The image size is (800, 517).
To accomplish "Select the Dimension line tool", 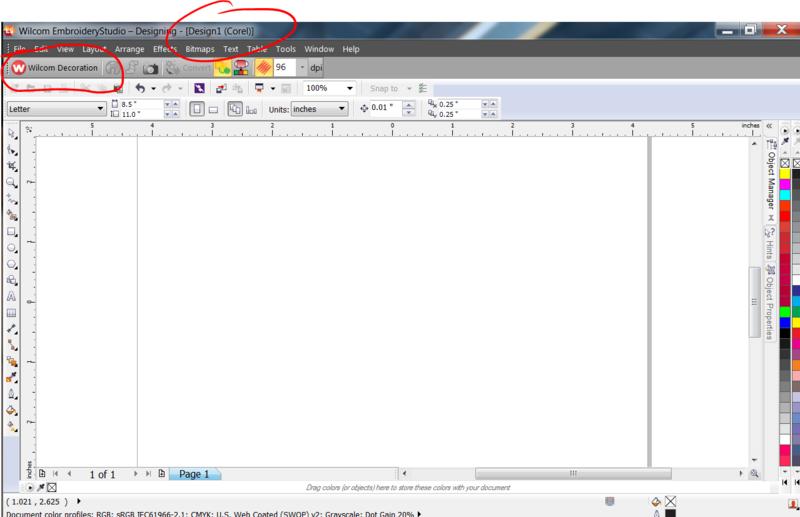I will click(11, 329).
